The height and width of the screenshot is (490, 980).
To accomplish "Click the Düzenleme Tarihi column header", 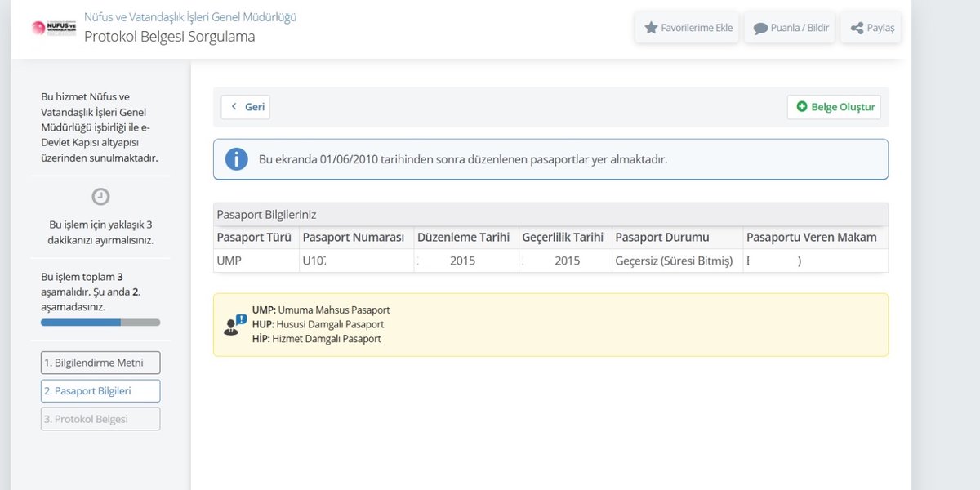I will (465, 238).
